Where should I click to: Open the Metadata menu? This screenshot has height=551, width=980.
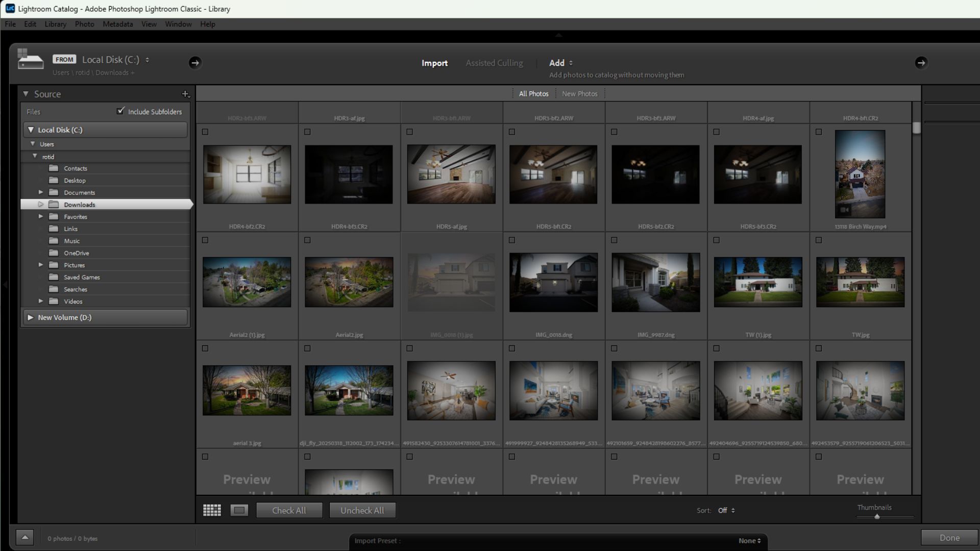tap(117, 24)
